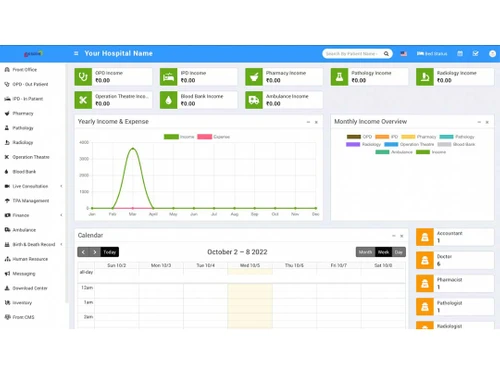Click the TPA Management umbrella icon
500x375 pixels.
7,201
